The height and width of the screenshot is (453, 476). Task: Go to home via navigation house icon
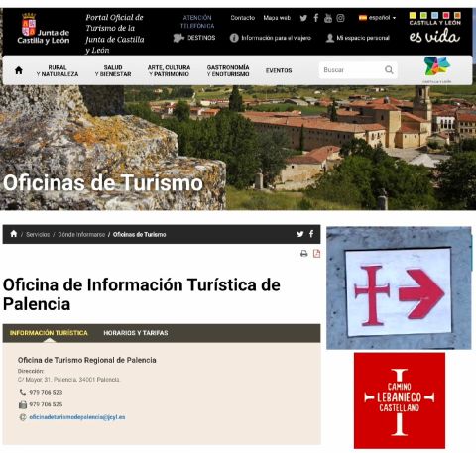[x=19, y=70]
